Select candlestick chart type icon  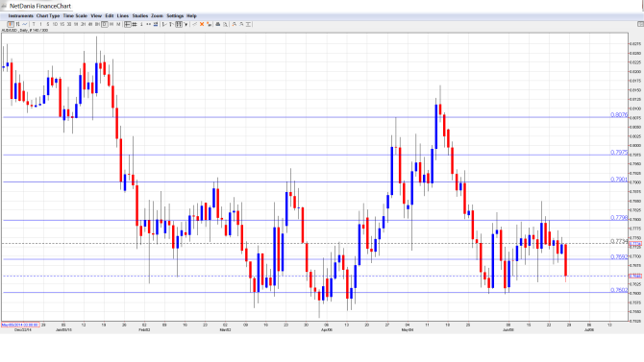(x=12, y=25)
